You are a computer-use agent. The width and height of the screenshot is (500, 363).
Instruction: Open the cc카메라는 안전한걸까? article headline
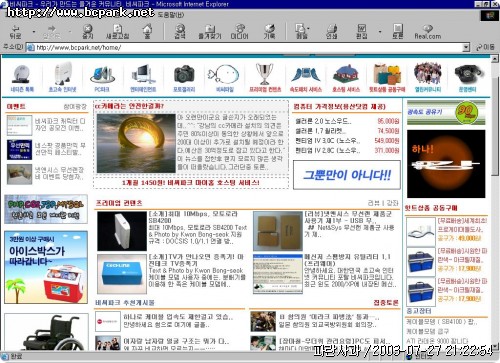tap(129, 106)
